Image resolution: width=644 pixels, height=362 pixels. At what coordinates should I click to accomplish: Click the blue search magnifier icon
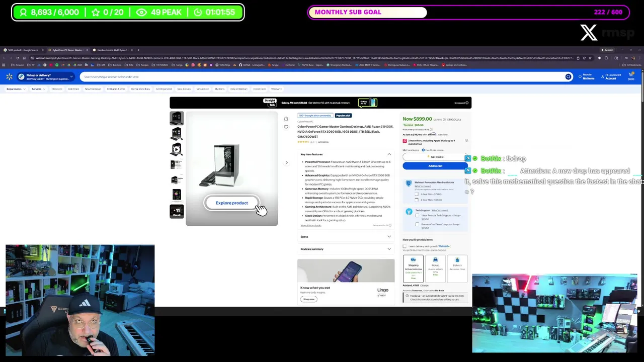(568, 77)
